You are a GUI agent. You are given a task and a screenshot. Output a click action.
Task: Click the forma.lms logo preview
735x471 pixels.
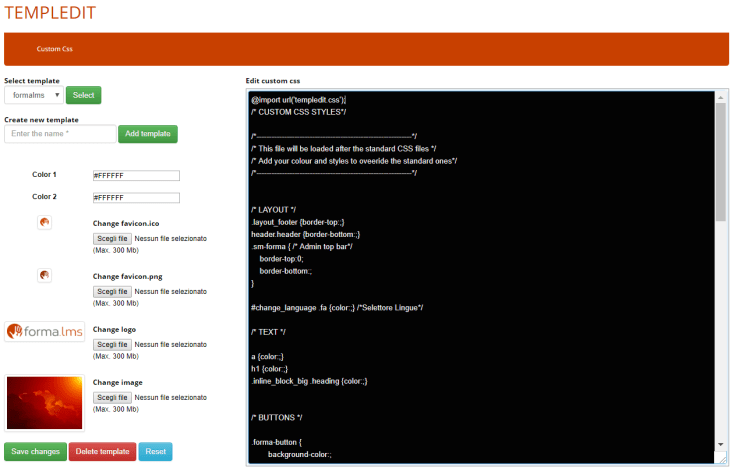click(x=44, y=332)
